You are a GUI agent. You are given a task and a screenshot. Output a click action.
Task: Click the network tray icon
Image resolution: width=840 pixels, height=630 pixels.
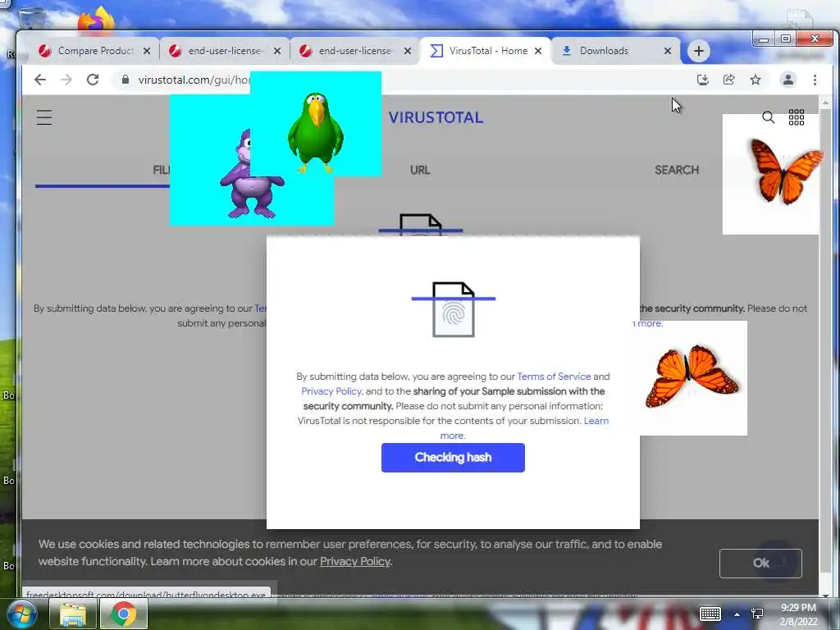pyautogui.click(x=757, y=614)
